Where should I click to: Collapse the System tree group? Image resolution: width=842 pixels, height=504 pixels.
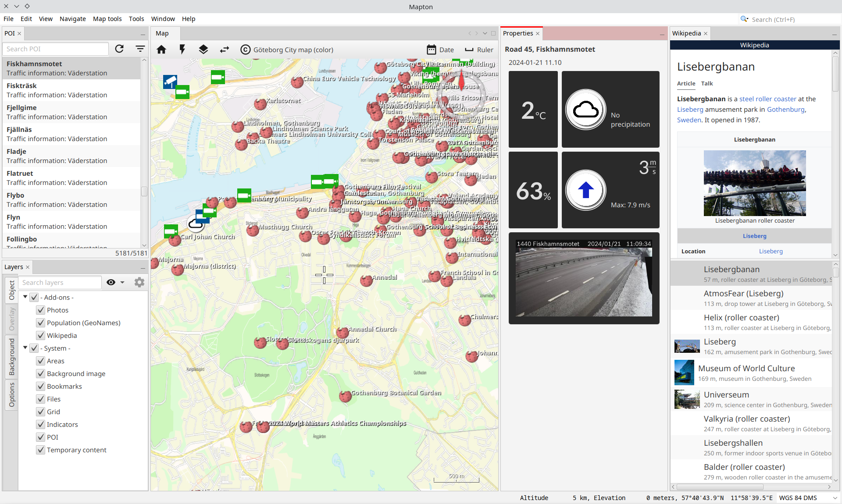(25, 348)
